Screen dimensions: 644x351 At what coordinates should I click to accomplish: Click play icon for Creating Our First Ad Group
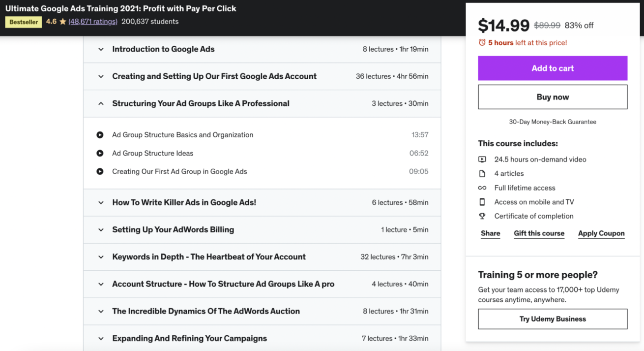100,171
